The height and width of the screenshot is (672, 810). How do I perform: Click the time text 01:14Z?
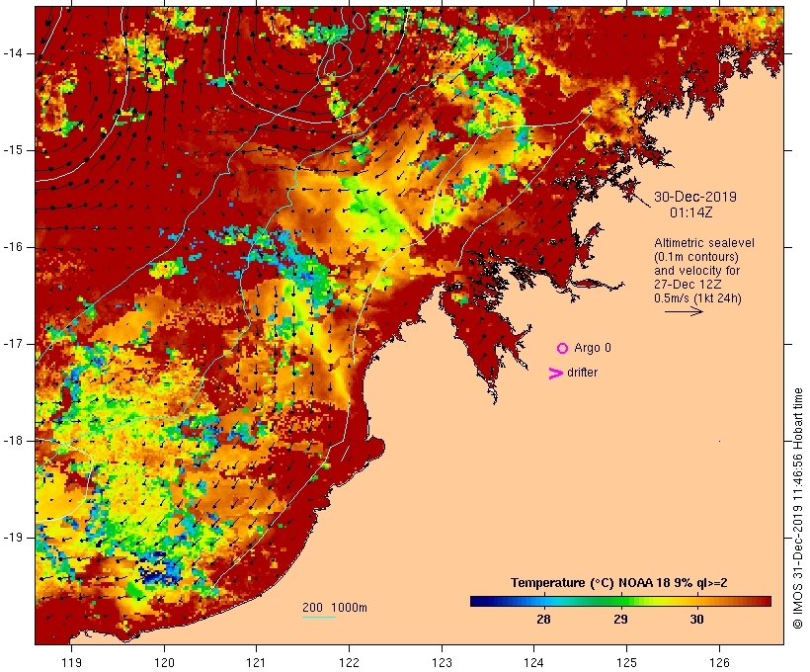691,212
